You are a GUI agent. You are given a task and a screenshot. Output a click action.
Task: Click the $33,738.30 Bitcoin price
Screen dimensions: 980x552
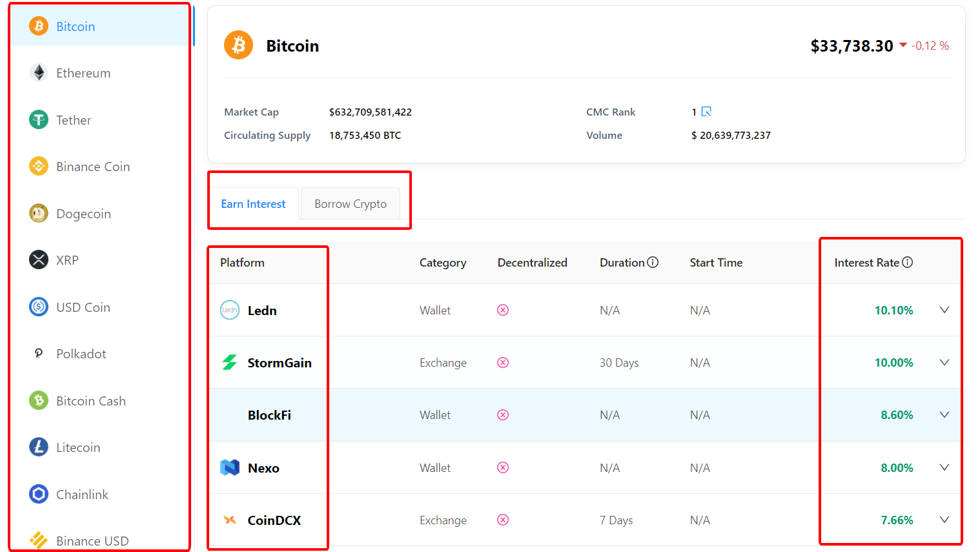click(x=852, y=46)
